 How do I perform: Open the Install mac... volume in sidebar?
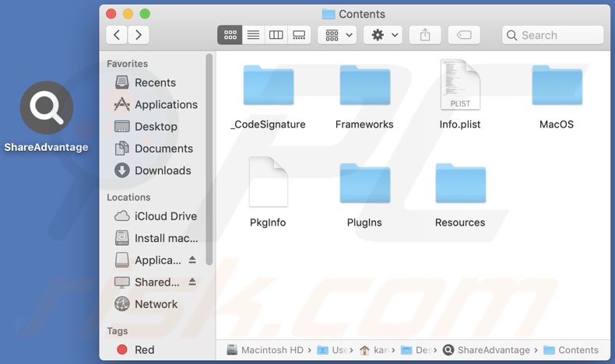(156, 238)
